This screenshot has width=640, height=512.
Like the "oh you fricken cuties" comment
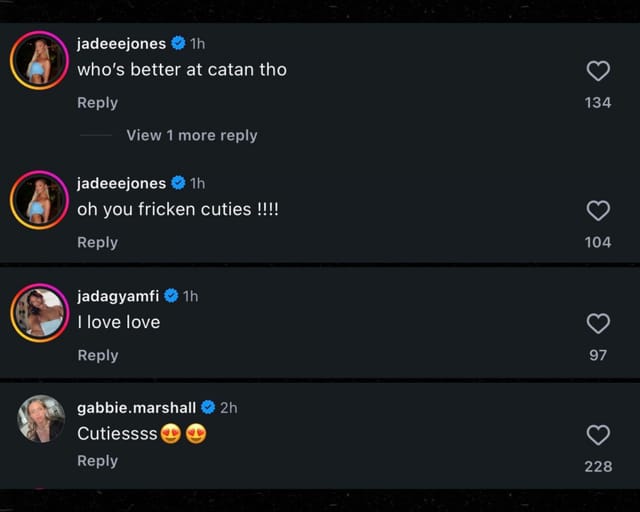point(598,211)
